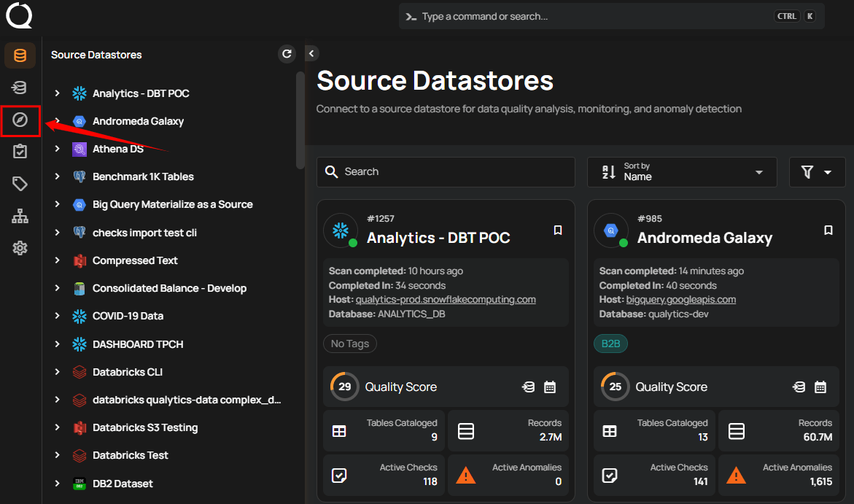Image resolution: width=854 pixels, height=504 pixels.
Task: Expand the Athena DS tree item
Action: coord(58,149)
